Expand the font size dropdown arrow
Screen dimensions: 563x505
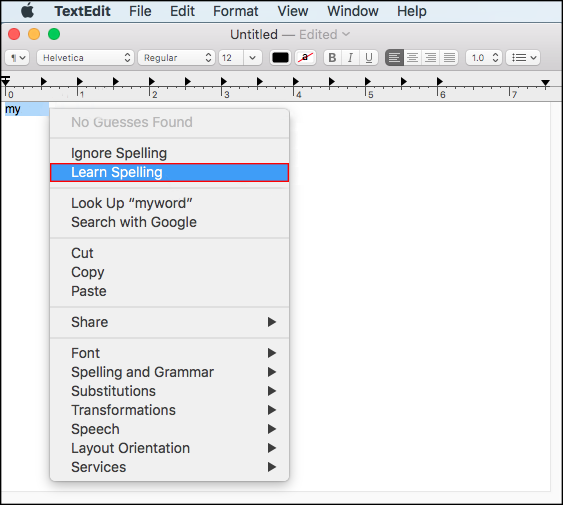pyautogui.click(x=253, y=57)
